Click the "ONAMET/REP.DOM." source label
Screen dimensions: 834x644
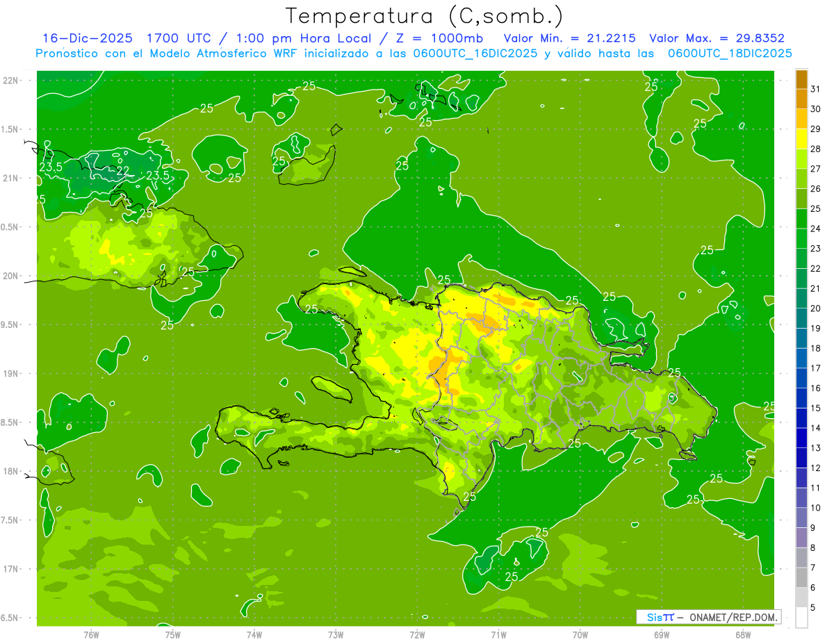click(735, 617)
